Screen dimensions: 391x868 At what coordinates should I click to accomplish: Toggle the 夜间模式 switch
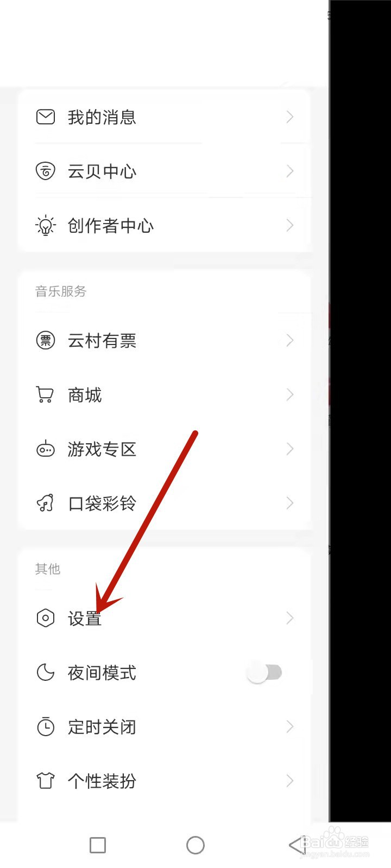(264, 673)
